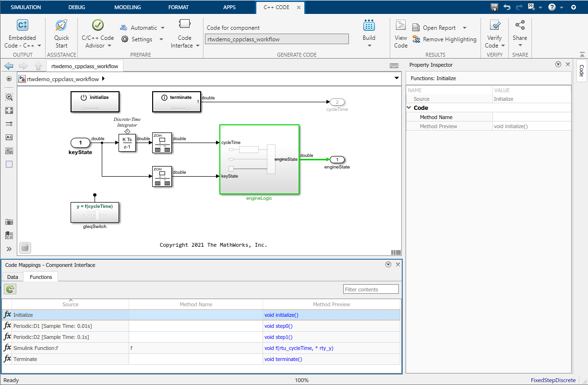588x385 pixels.
Task: Open the Data tab in Code Mappings
Action: point(12,277)
